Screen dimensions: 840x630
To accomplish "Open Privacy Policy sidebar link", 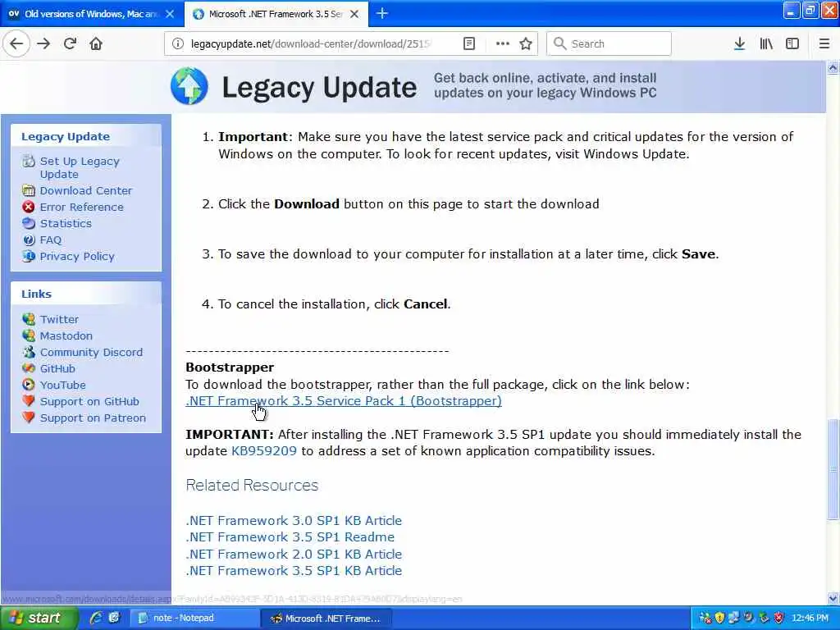I will pyautogui.click(x=77, y=257).
